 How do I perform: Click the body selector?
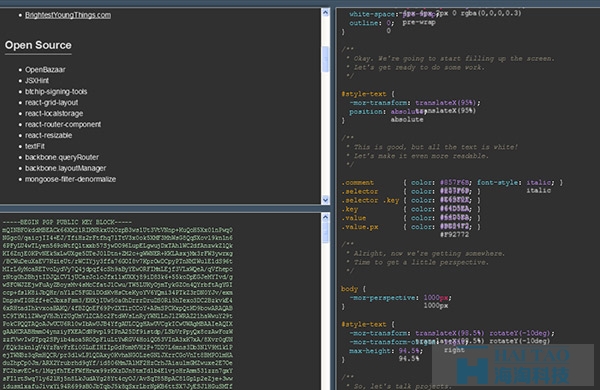pyautogui.click(x=349, y=289)
